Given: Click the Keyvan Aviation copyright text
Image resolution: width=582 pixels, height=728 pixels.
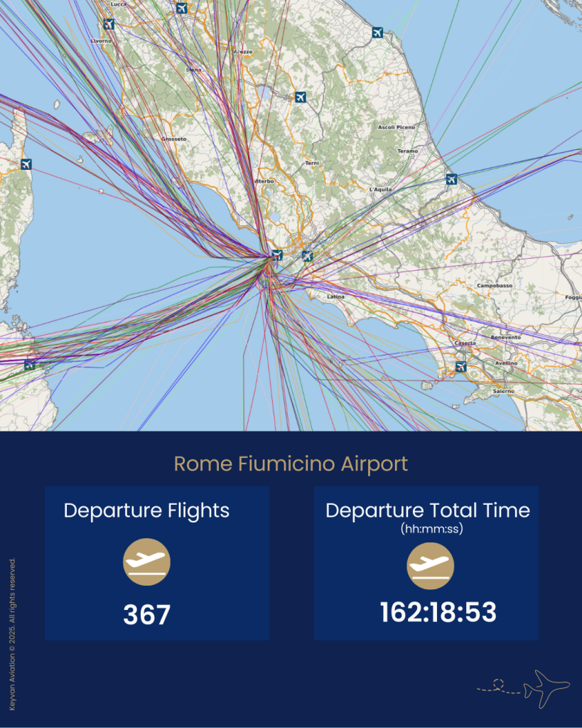Looking at the screenshot, I should point(13,634).
